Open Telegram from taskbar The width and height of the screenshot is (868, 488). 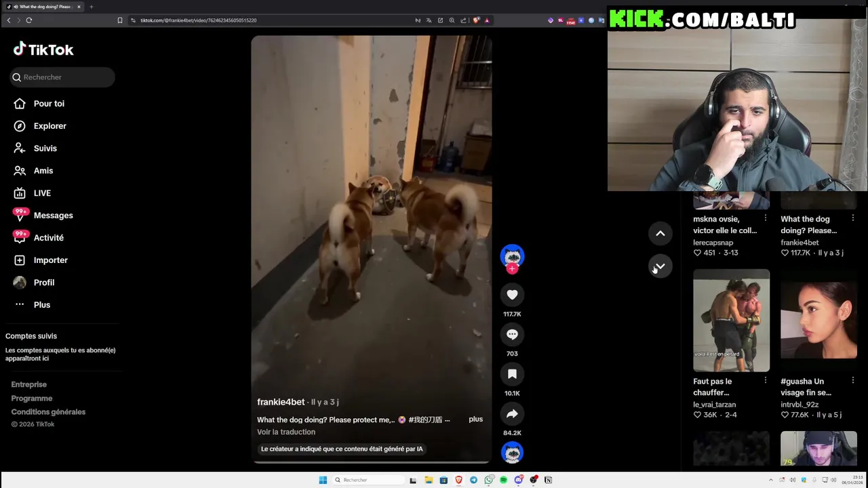tap(473, 480)
